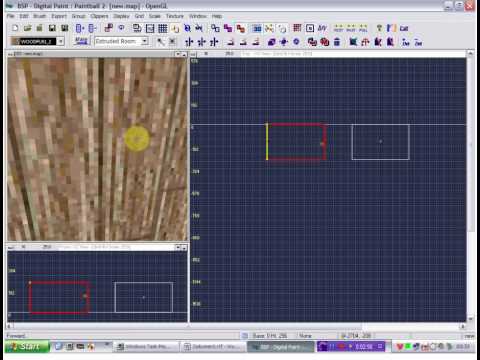Open the Grid menu
Image resolution: width=480 pixels, height=360 pixels.
139,16
